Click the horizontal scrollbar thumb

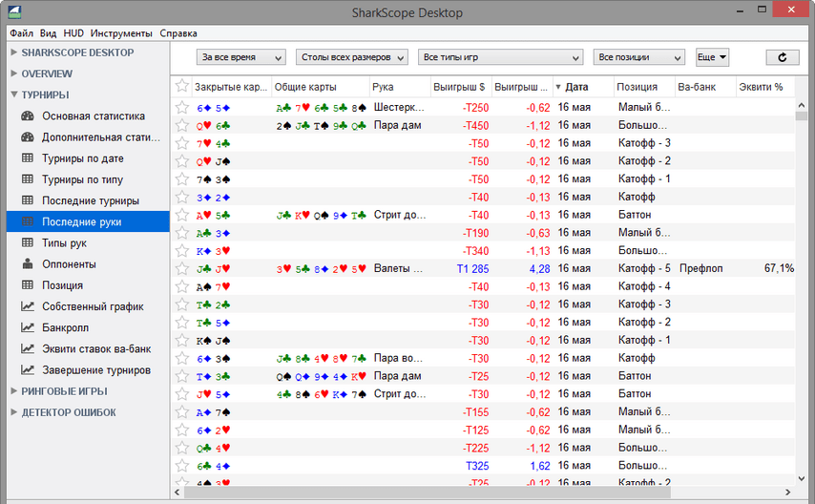[428, 492]
